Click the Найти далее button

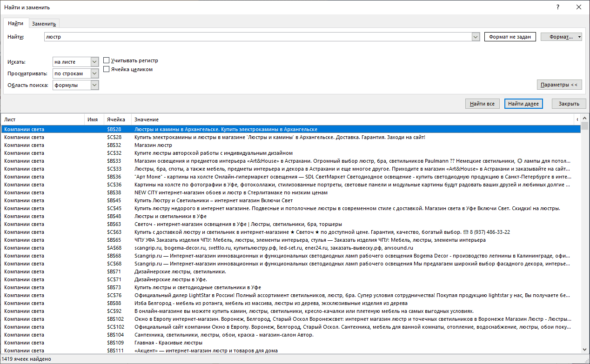coord(523,104)
